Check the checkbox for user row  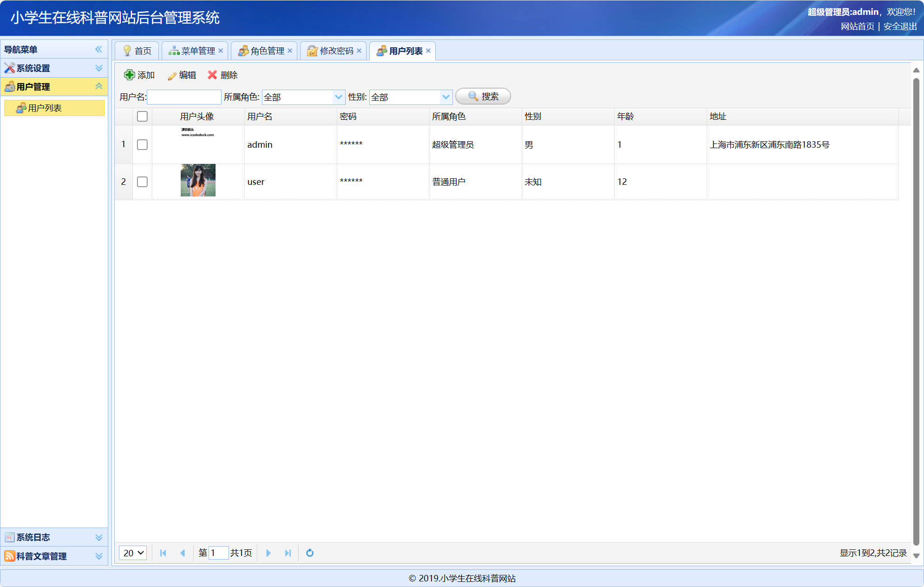tap(142, 182)
